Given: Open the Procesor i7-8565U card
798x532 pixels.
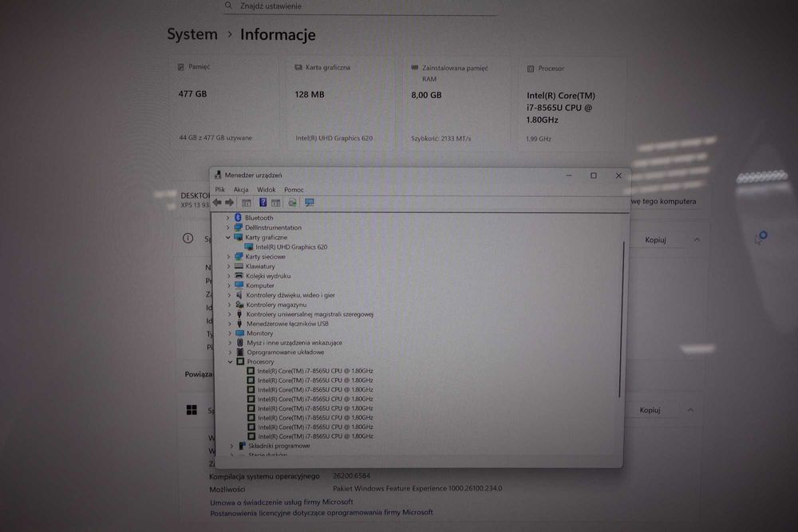Looking at the screenshot, I should (x=572, y=104).
